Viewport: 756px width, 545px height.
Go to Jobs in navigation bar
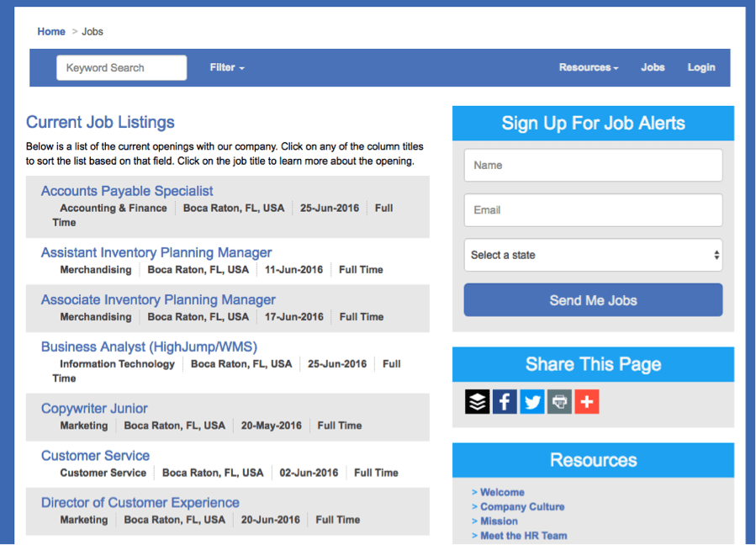pyautogui.click(x=653, y=67)
